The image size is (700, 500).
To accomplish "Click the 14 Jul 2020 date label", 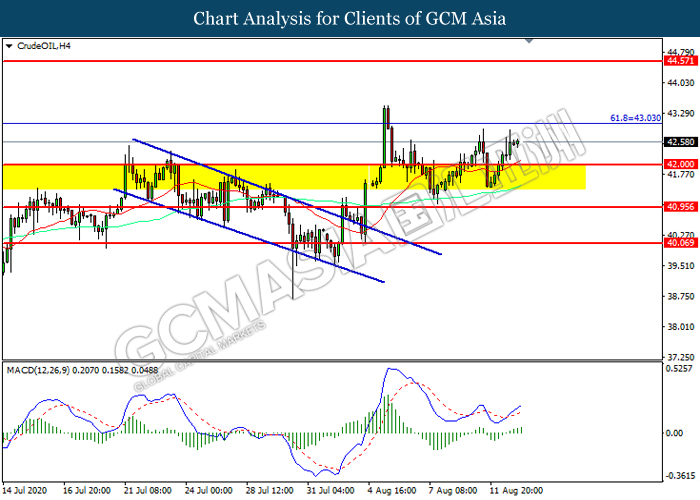I will point(25,490).
